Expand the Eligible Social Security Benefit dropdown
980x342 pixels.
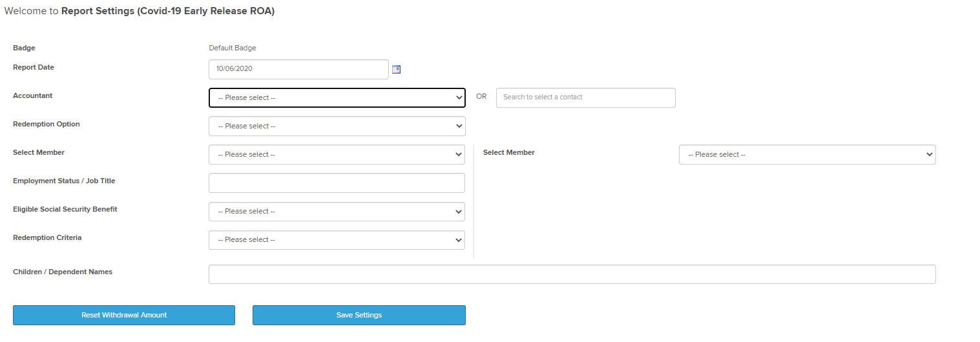(x=337, y=211)
